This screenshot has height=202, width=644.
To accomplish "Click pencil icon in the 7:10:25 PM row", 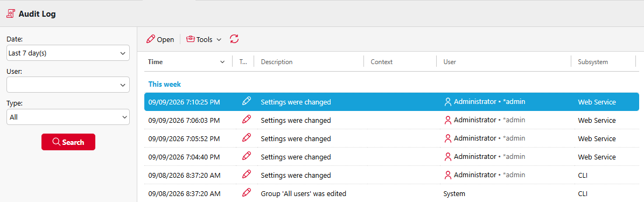I will point(247,101).
